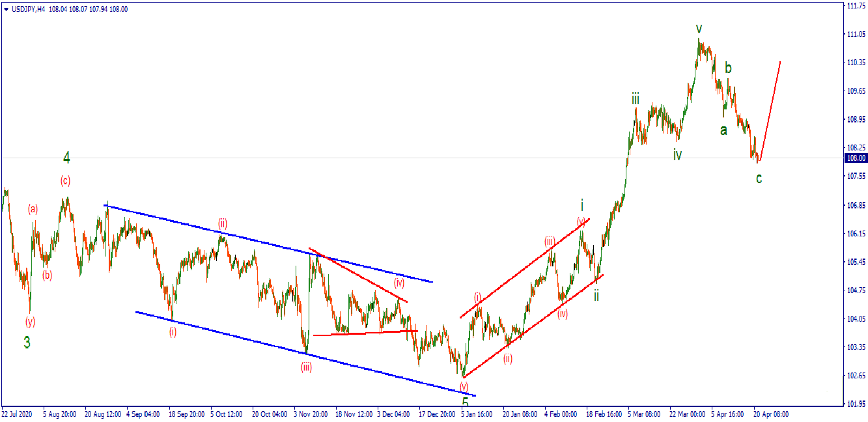The image size is (868, 422).
Task: Select the green lowercase c wave label
Action: pos(759,178)
